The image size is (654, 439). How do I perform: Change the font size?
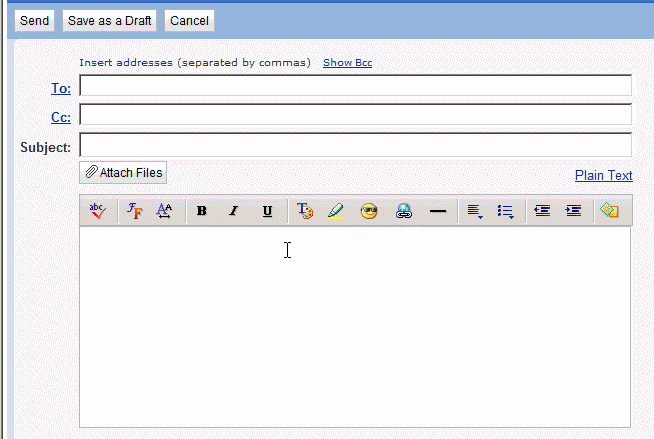[x=165, y=211]
